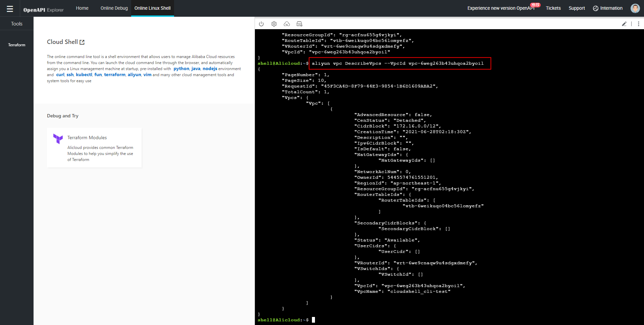Click the curl link
The width and height of the screenshot is (644, 325).
60,75
